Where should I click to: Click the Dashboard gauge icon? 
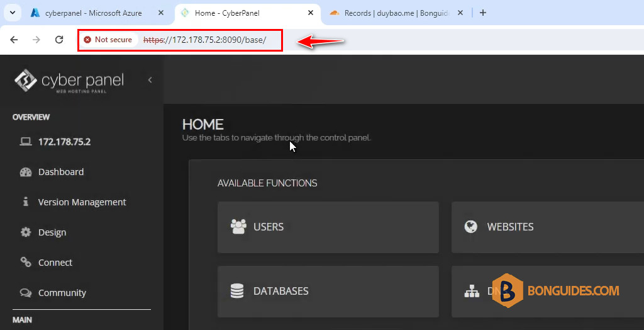point(25,172)
